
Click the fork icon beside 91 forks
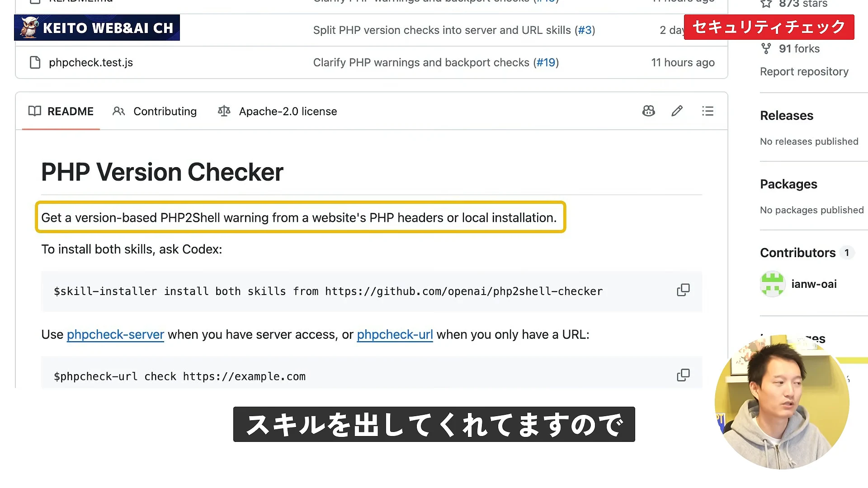pyautogui.click(x=766, y=49)
